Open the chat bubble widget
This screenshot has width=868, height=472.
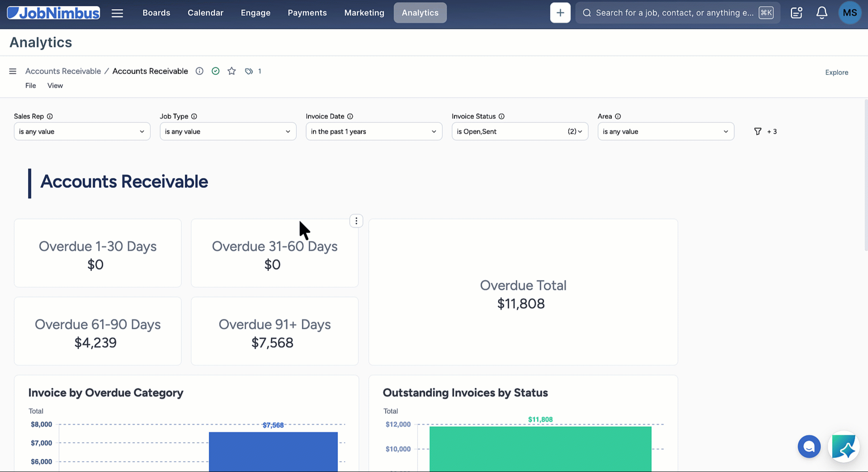(x=809, y=447)
